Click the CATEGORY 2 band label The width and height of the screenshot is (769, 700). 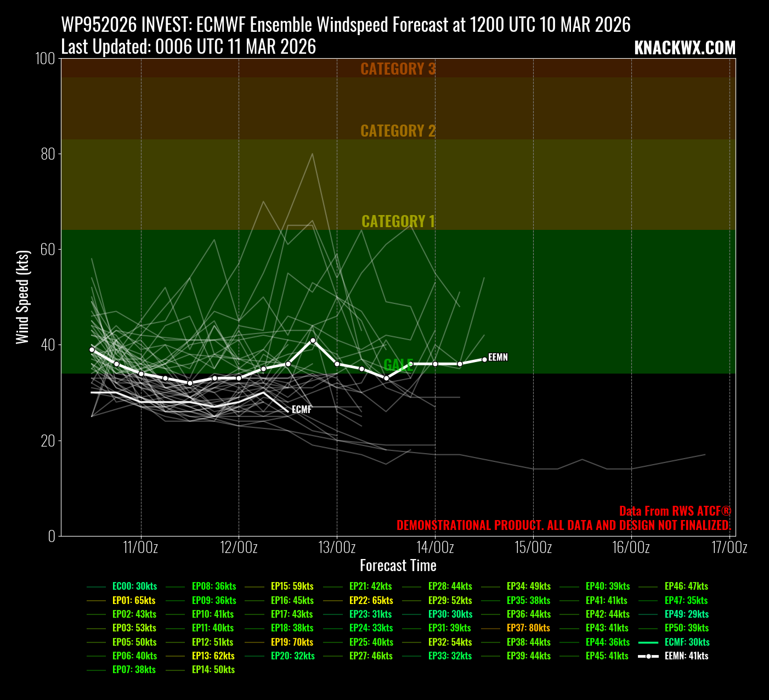tap(398, 131)
